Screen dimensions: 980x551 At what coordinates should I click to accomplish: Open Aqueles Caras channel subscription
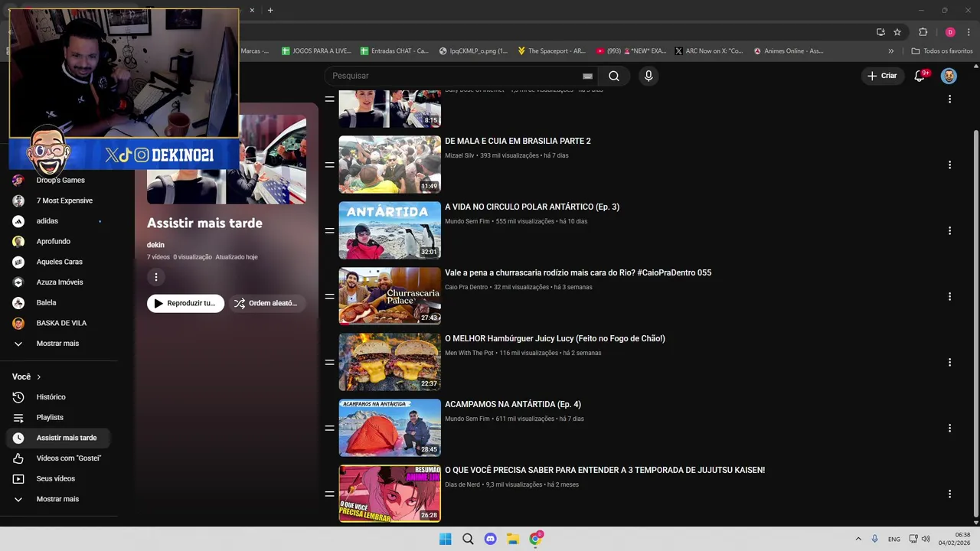click(x=59, y=262)
